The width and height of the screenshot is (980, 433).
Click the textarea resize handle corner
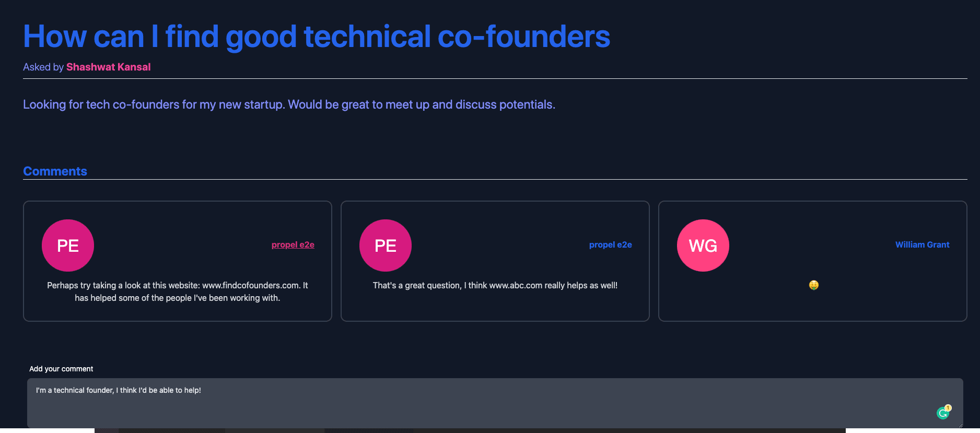pos(960,425)
